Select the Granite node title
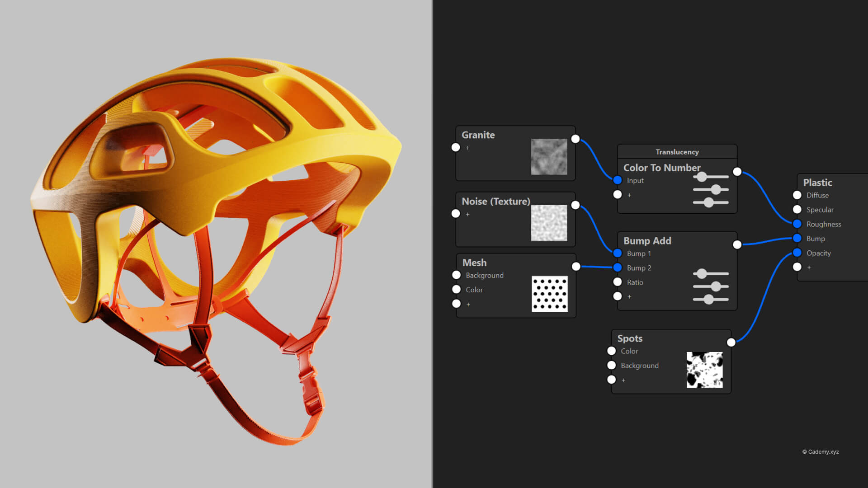Image resolution: width=868 pixels, height=488 pixels. (x=478, y=135)
